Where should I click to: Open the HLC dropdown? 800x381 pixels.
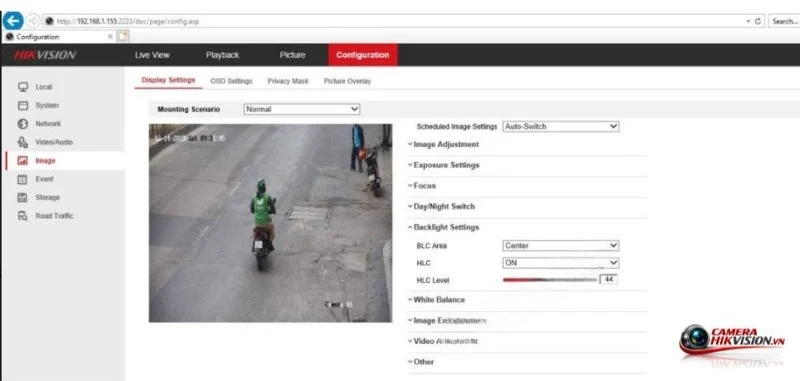click(x=561, y=263)
